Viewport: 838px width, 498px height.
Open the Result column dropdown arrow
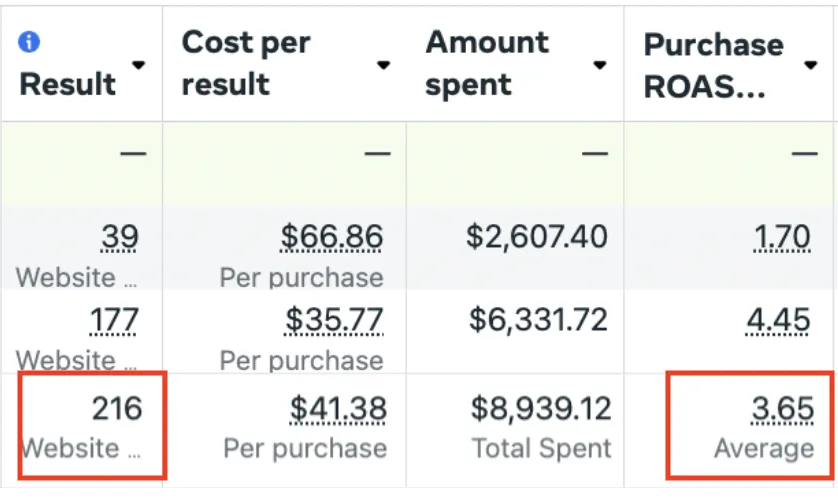tap(138, 65)
